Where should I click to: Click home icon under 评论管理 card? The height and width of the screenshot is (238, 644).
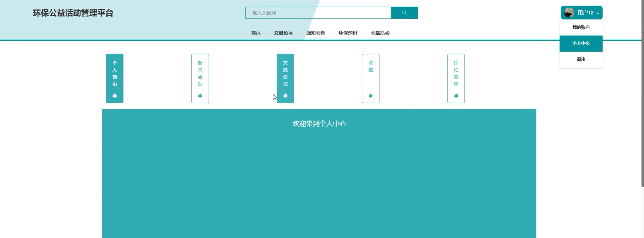click(456, 95)
